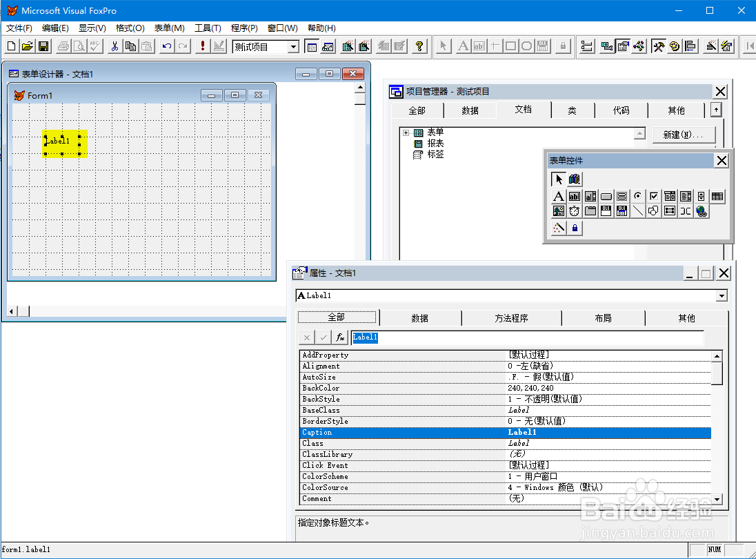756x559 pixels.
Task: Select the ActiveX Bound OLE control in toolbox
Action: 622,211
